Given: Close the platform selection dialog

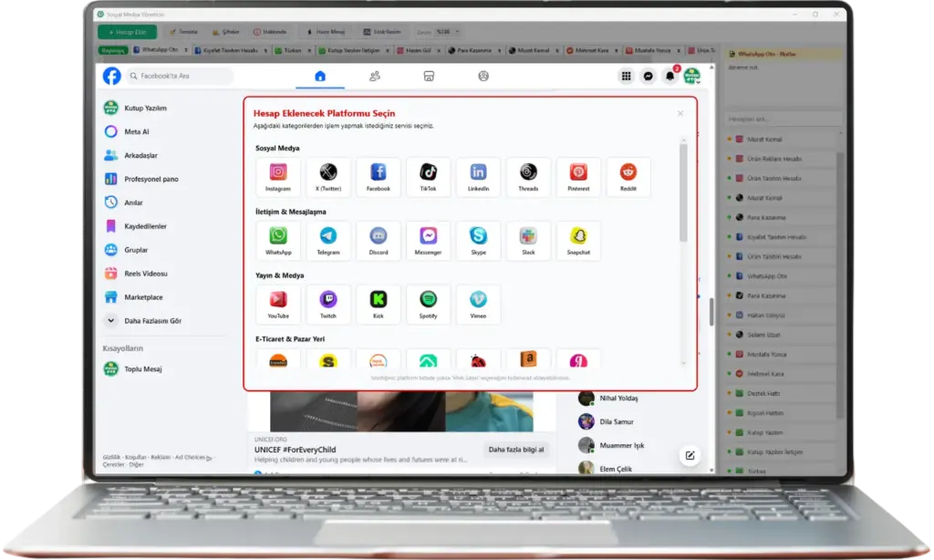Looking at the screenshot, I should (x=680, y=113).
